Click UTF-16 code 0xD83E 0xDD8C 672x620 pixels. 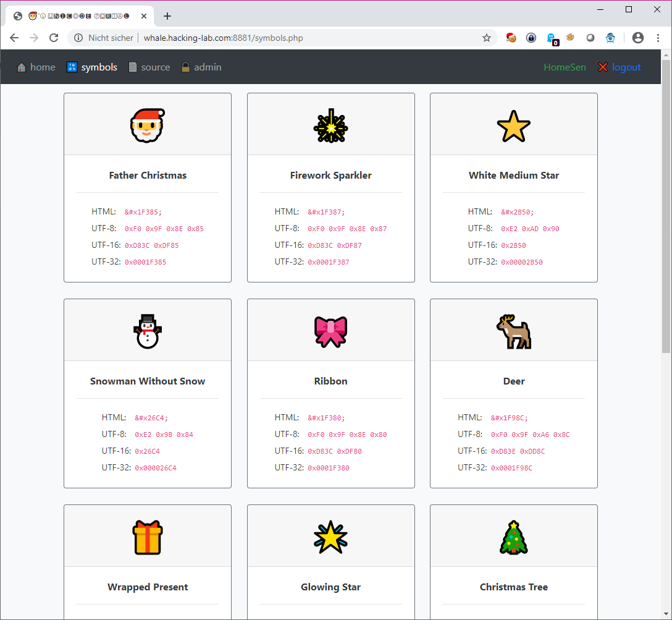coord(518,451)
